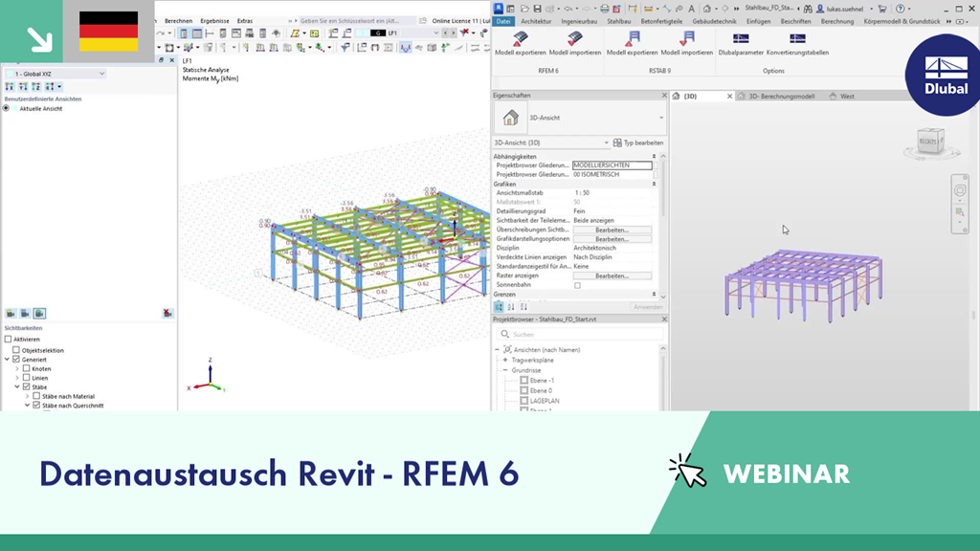Uncheck Stäbe nach Querschnitt
Screen dimensions: 980x551
click(x=35, y=406)
